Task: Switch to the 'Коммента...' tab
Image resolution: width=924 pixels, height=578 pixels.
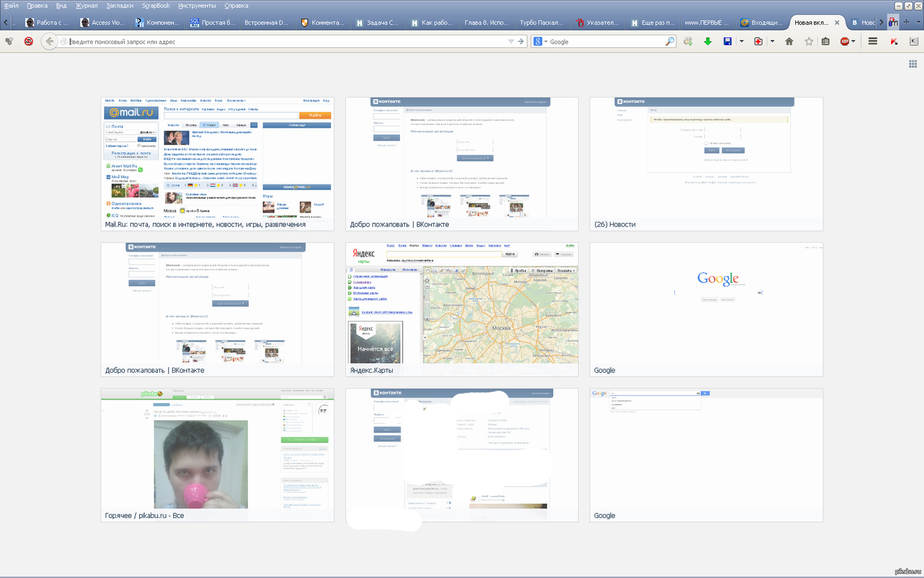Action: [322, 23]
